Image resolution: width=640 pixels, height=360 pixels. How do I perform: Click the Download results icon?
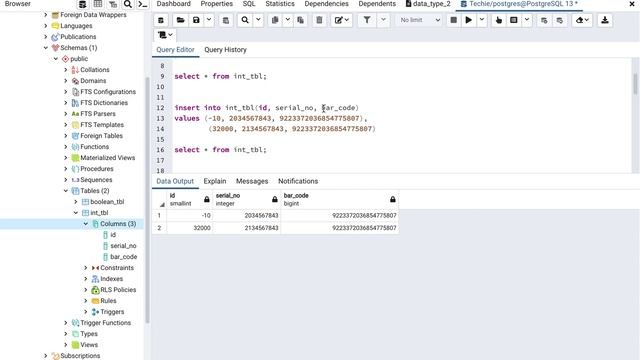tap(605, 20)
